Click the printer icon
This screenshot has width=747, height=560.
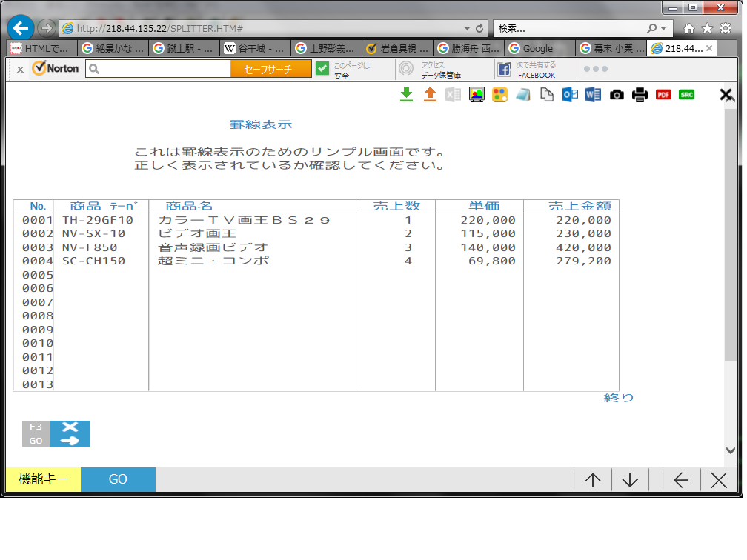(x=640, y=95)
